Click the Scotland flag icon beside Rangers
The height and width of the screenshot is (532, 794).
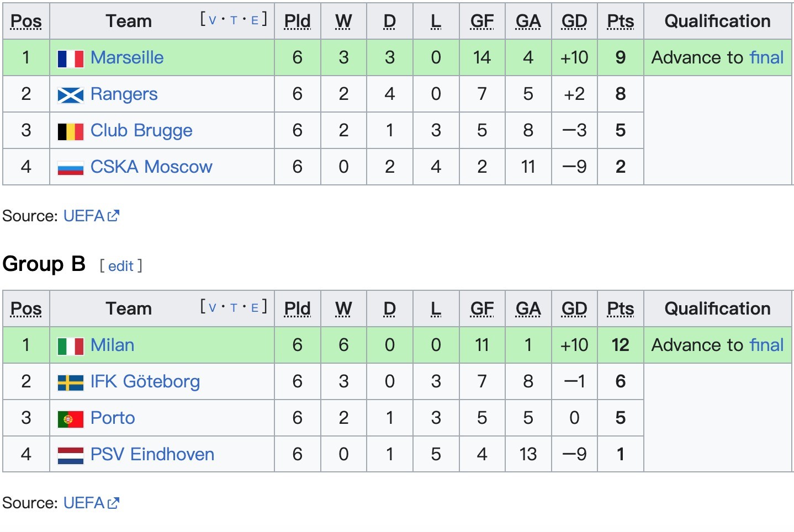[71, 95]
